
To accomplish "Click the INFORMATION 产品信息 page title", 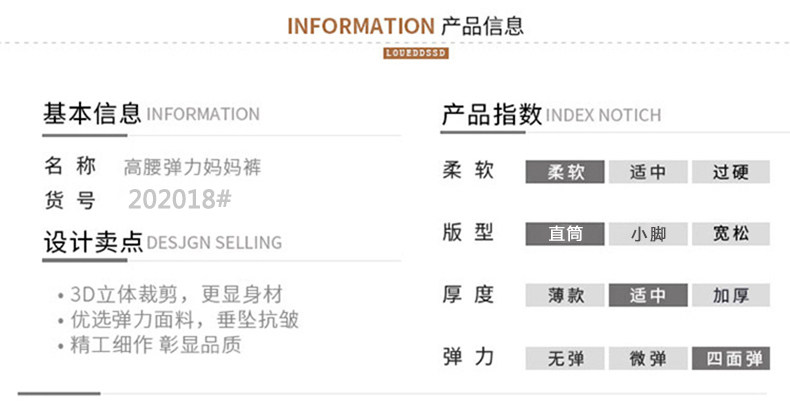I will click(405, 26).
